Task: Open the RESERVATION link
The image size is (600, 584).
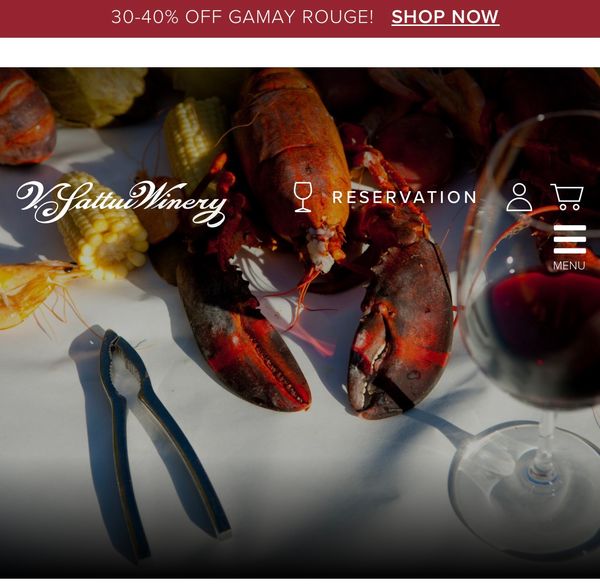Action: click(404, 197)
